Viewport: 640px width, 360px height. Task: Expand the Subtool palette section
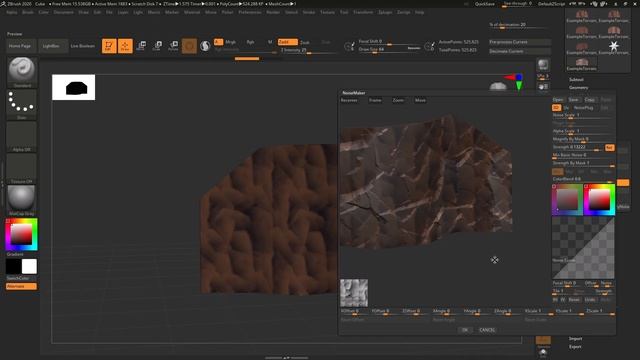point(576,80)
